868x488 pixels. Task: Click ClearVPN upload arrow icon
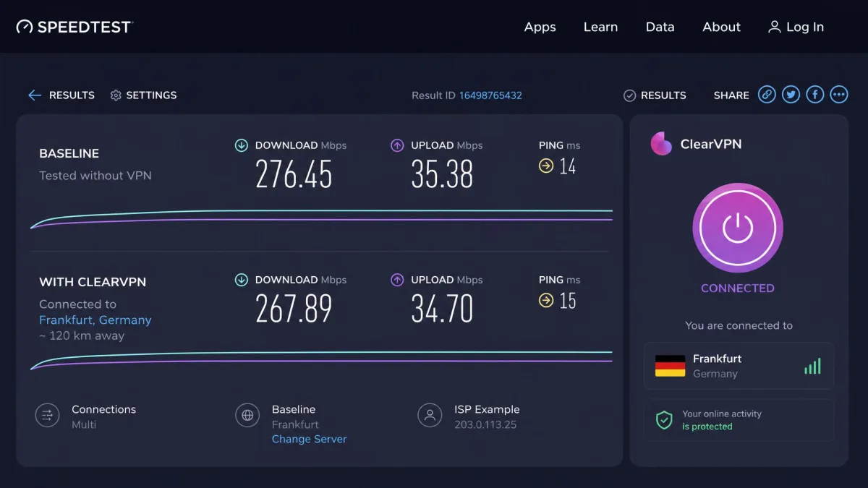pyautogui.click(x=397, y=280)
